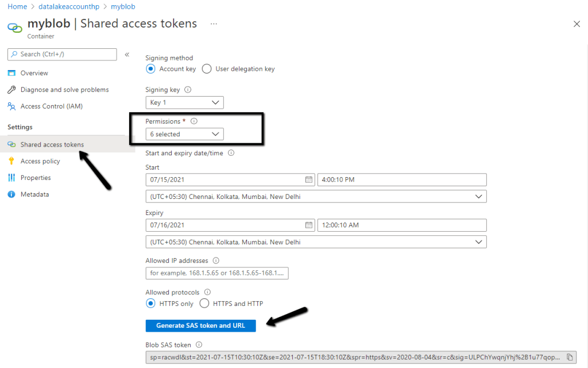The width and height of the screenshot is (588, 368).
Task: Collapse the sidebar with double chevron
Action: point(127,55)
